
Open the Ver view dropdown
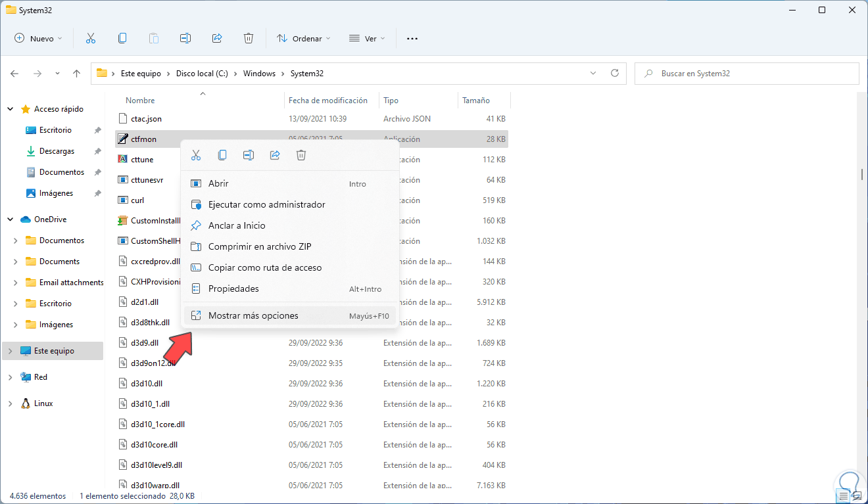point(366,38)
